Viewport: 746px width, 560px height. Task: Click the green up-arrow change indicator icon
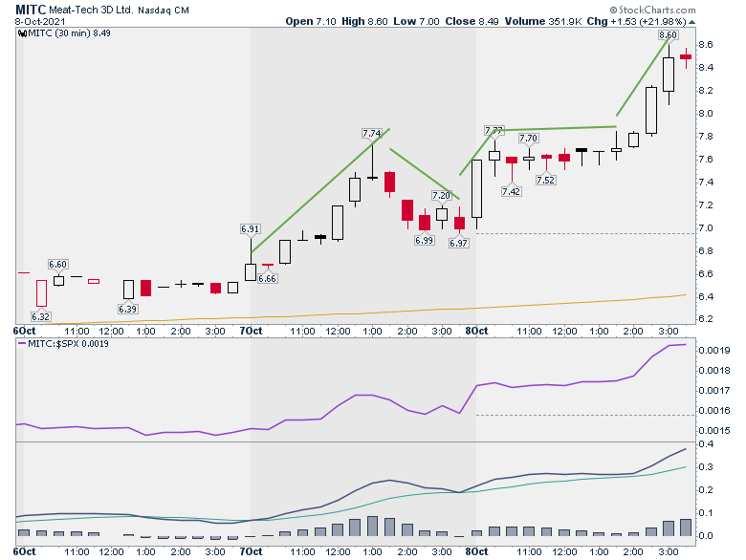(x=691, y=22)
